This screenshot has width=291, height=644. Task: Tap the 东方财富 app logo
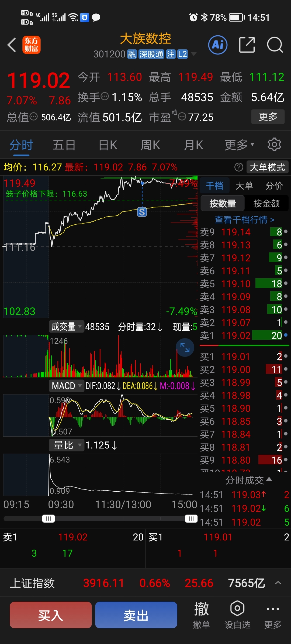32,45
